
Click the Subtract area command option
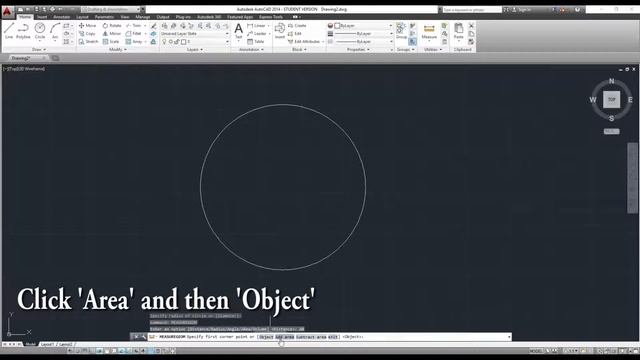coord(311,337)
